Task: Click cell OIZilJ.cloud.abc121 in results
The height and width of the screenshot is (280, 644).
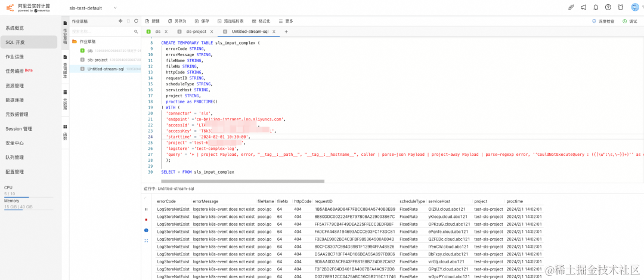Action: (x=445, y=209)
